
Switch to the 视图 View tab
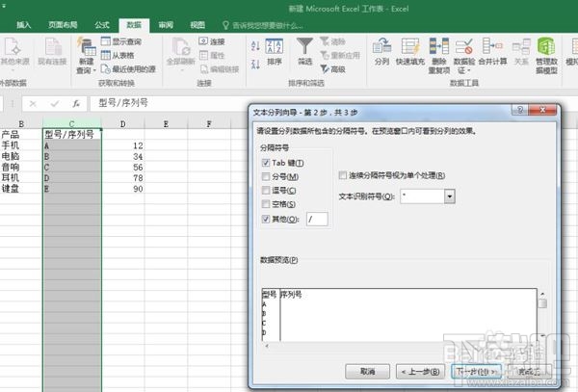[x=197, y=25]
